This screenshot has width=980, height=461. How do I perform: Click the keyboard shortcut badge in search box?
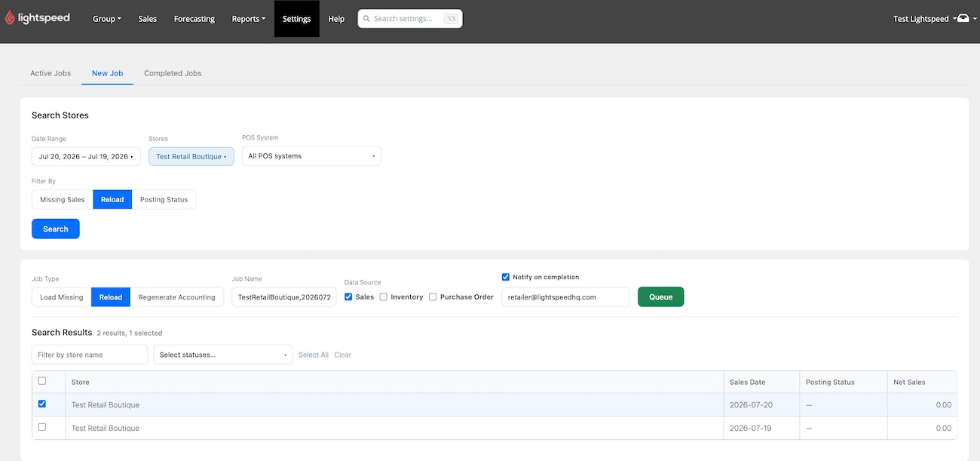(451, 19)
